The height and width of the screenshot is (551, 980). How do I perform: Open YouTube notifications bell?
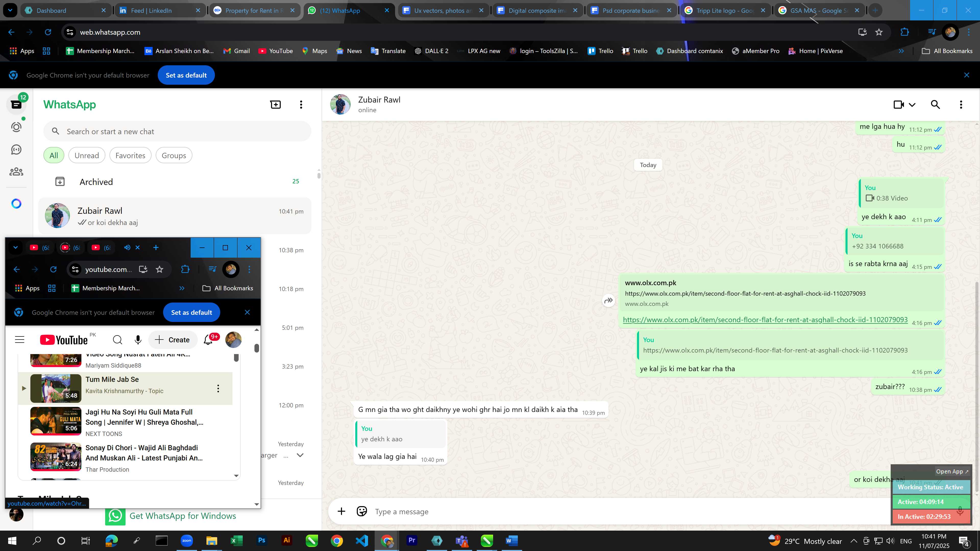click(209, 340)
